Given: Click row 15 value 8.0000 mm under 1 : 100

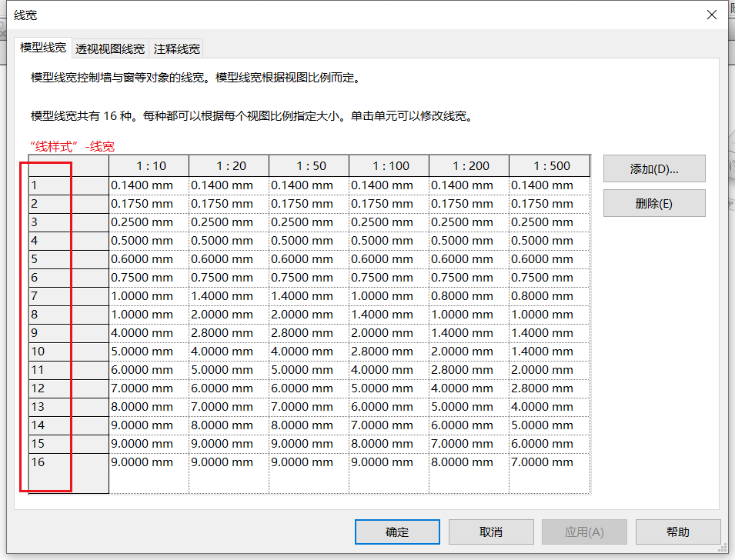Looking at the screenshot, I should click(389, 444).
